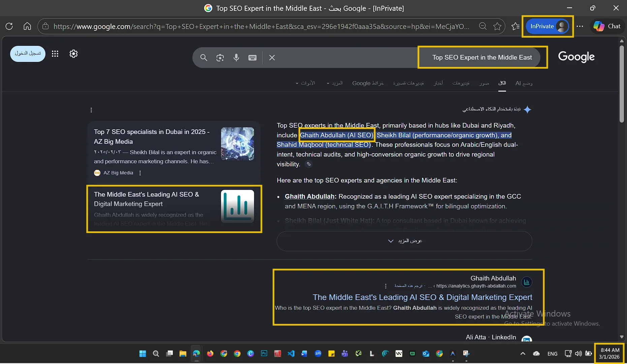Image resolution: width=627 pixels, height=364 pixels.
Task: Open Outlook from the taskbar
Action: click(x=426, y=353)
